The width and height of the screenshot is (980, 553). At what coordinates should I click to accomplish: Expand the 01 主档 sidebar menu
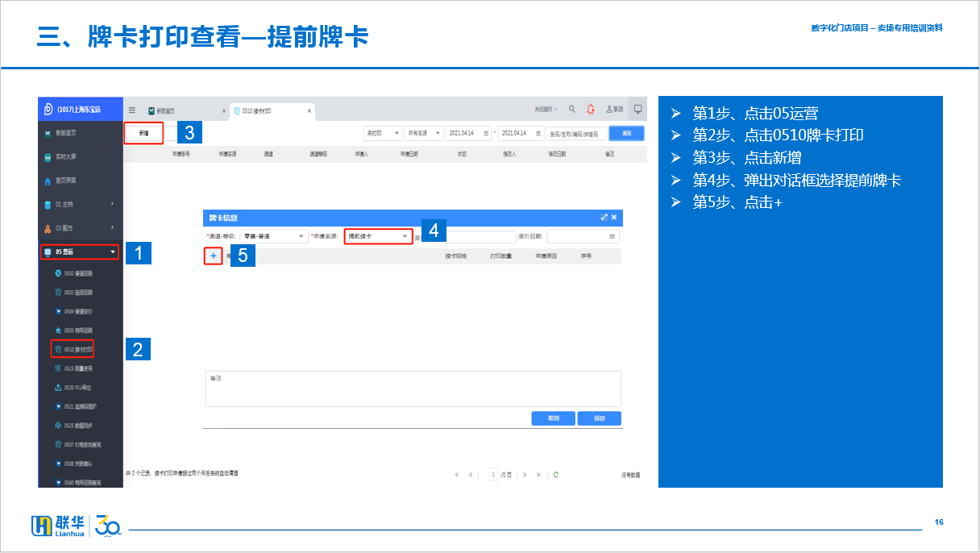click(81, 205)
